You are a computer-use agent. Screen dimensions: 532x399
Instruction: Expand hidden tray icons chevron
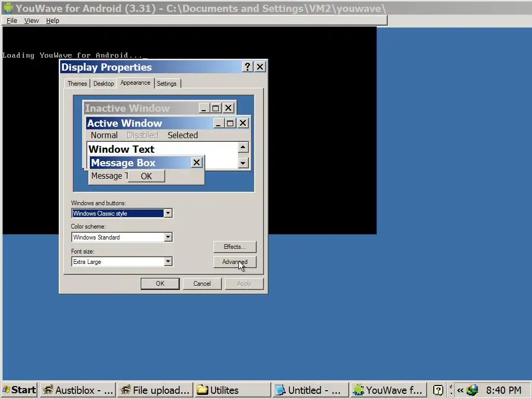(x=460, y=390)
